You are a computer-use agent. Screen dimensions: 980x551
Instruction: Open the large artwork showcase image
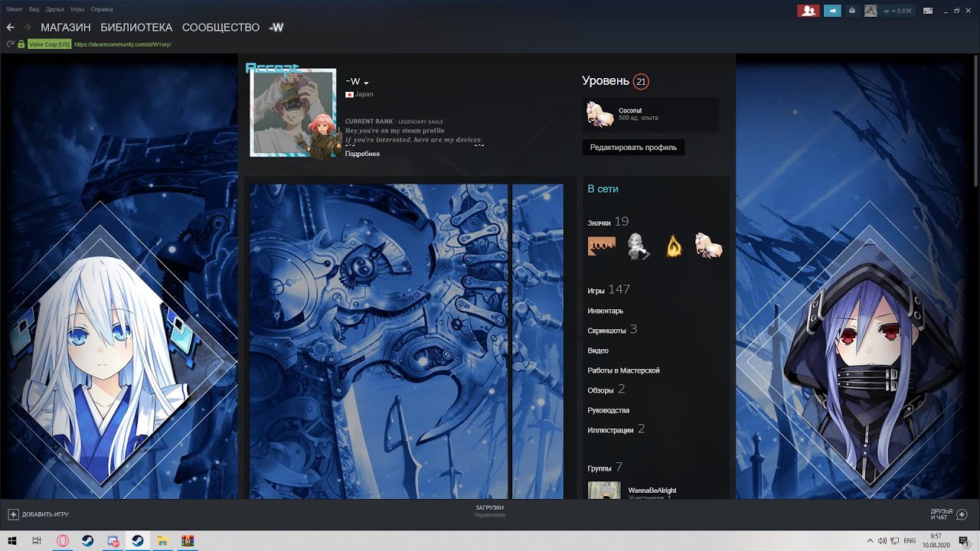[x=378, y=341]
